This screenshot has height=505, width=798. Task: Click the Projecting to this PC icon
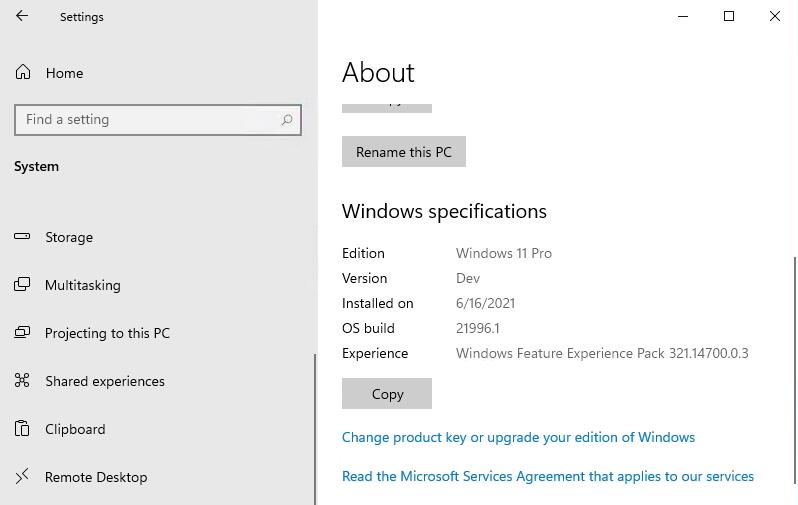[23, 333]
